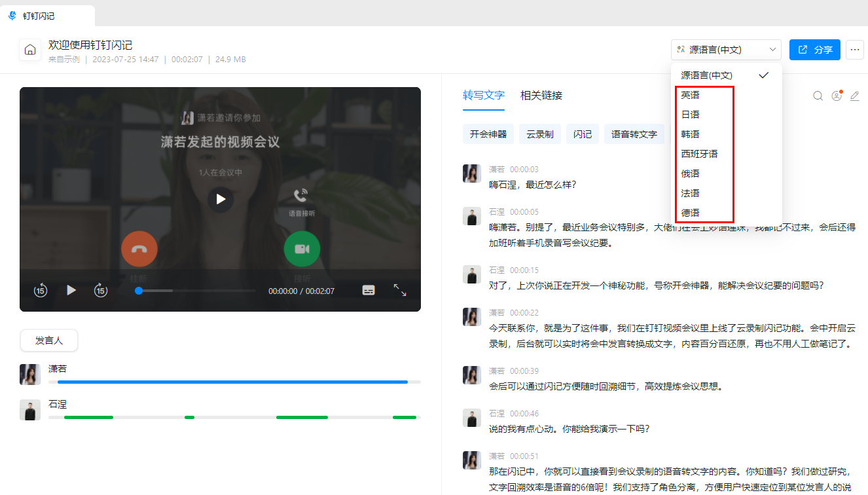Start playback from the control bar play icon

coord(71,290)
